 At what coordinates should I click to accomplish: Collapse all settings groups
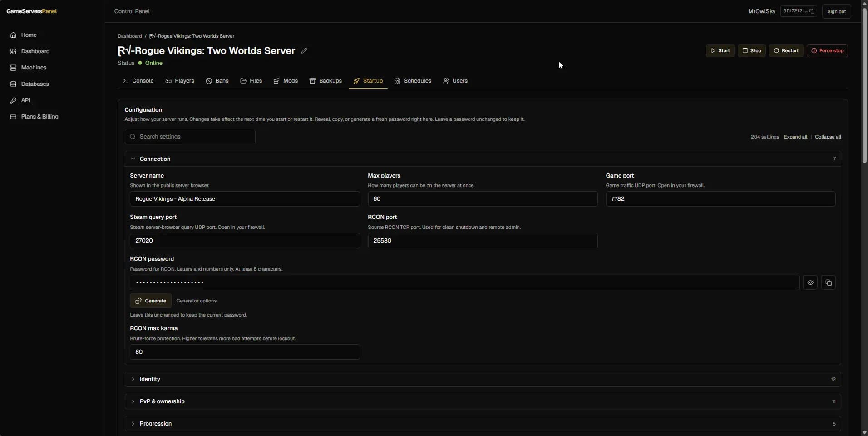tap(828, 137)
